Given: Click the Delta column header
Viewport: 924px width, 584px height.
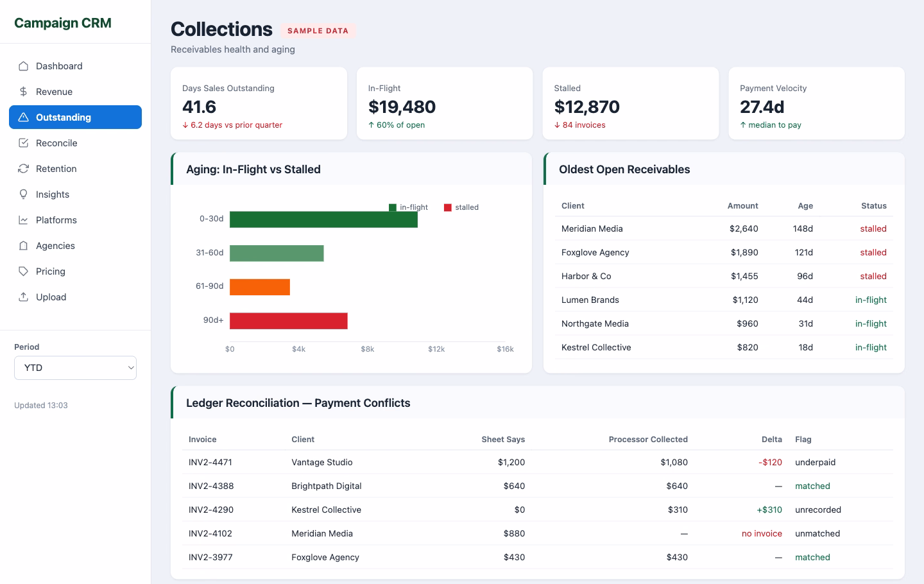Looking at the screenshot, I should click(772, 440).
